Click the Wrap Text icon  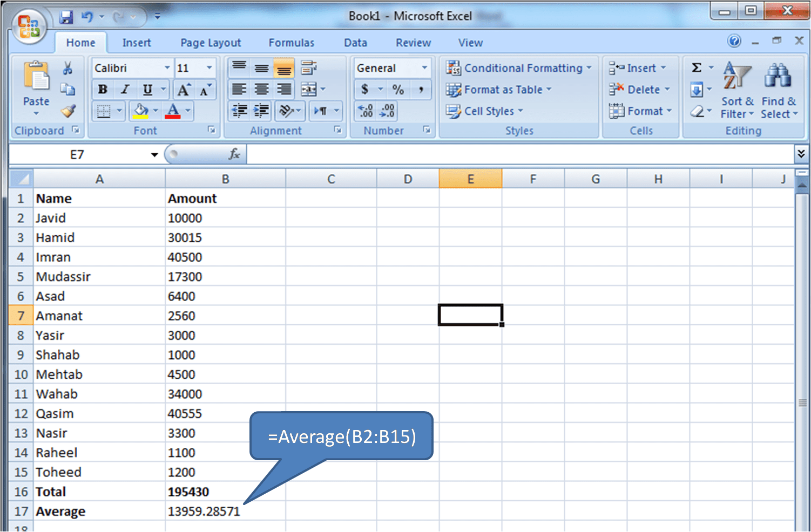pyautogui.click(x=308, y=67)
